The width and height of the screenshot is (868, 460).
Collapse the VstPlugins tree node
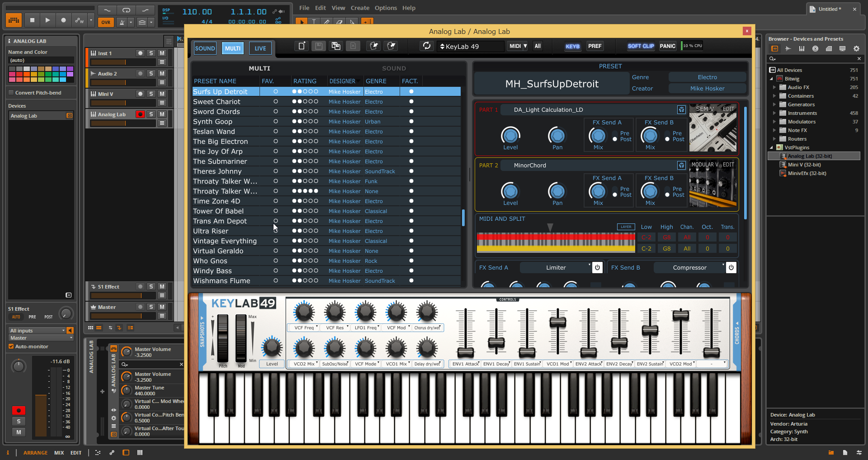771,147
